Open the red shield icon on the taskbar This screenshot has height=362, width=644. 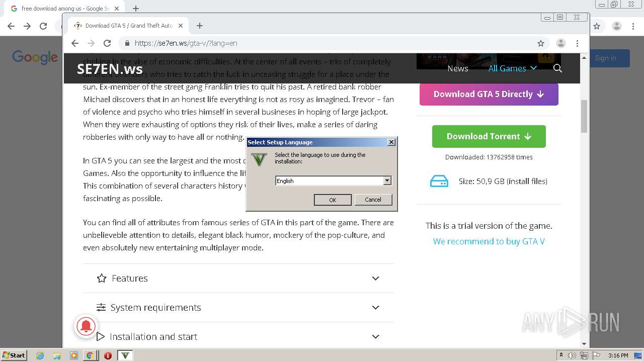click(108, 355)
